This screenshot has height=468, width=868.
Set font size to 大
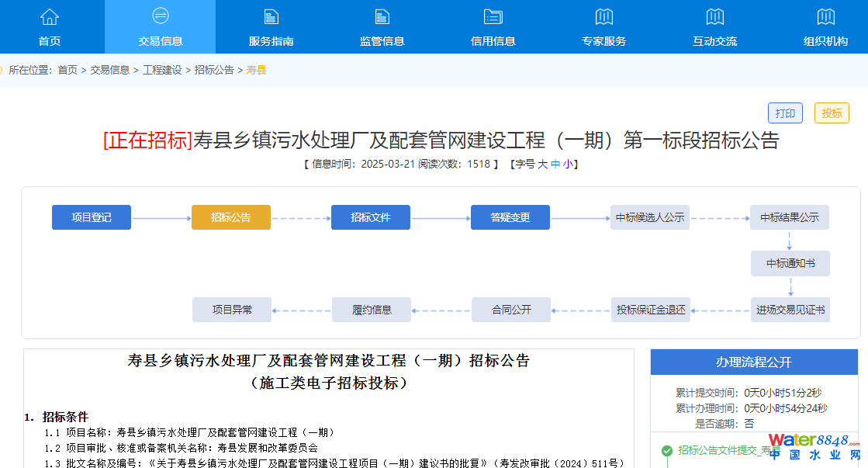coord(543,164)
